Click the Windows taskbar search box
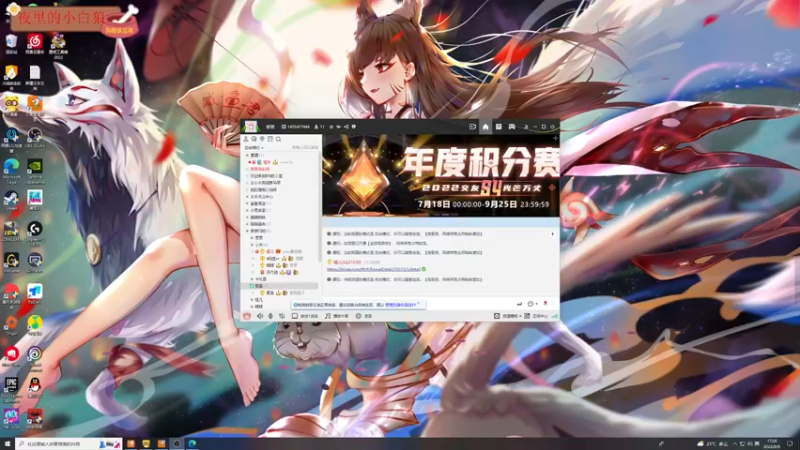The width and height of the screenshot is (800, 450). click(x=69, y=444)
